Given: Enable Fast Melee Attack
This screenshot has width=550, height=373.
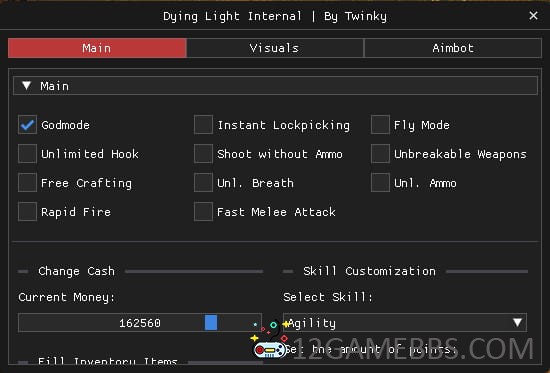Looking at the screenshot, I should 203,212.
